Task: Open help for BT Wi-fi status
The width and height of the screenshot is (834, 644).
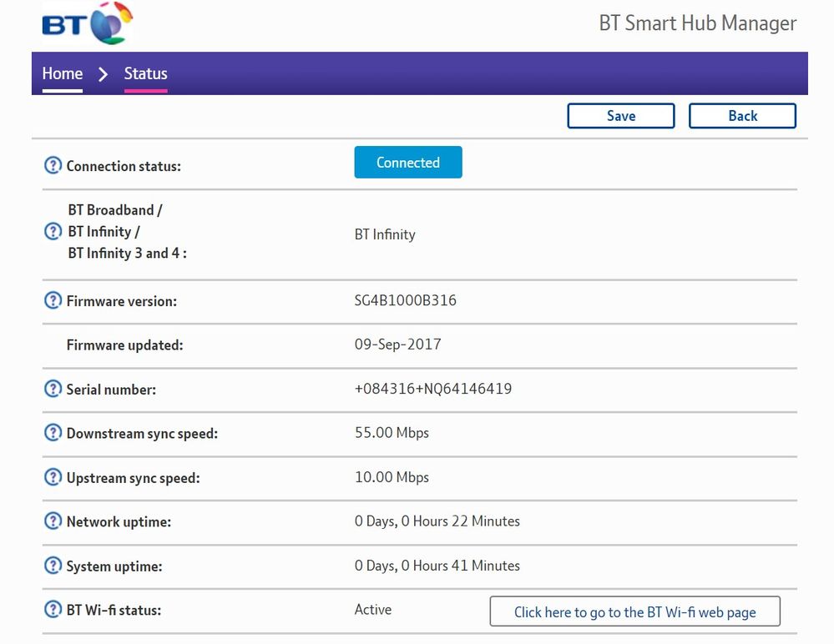Action: 53,609
